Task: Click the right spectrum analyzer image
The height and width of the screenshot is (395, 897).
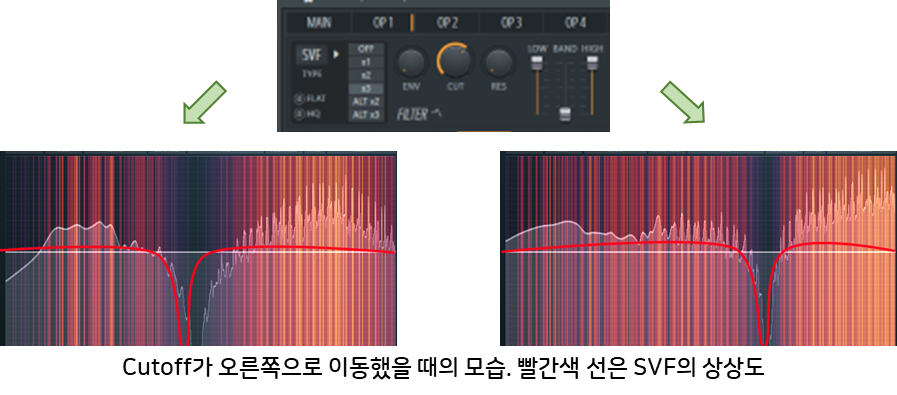Action: tap(698, 248)
